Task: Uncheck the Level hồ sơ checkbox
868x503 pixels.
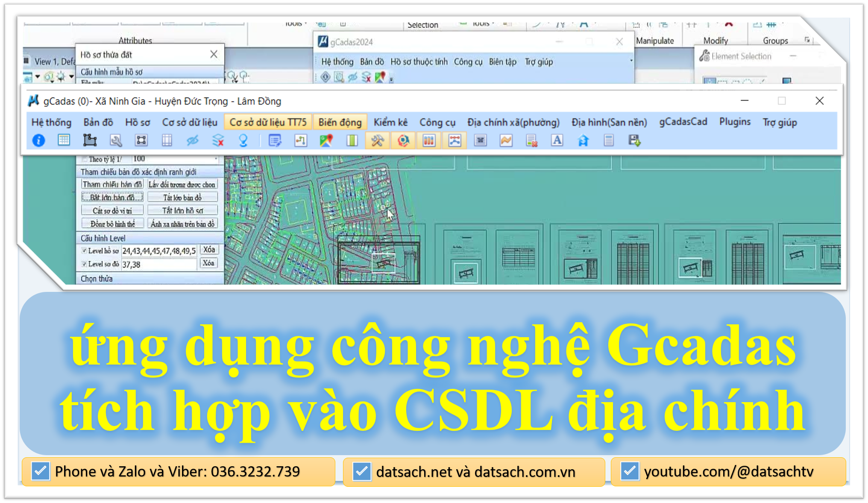Action: [x=84, y=251]
